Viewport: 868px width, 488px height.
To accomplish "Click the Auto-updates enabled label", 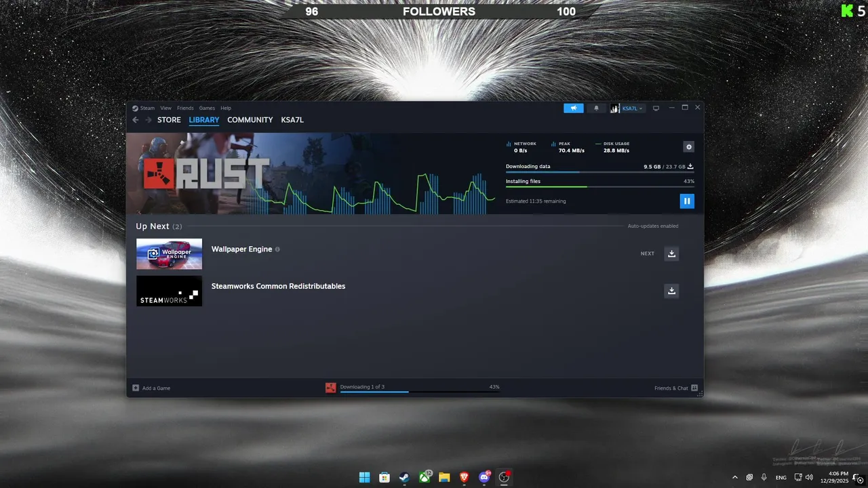I will coord(652,226).
